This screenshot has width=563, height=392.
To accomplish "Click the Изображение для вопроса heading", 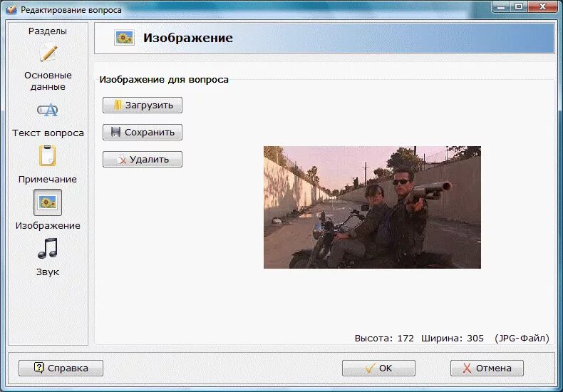I will [164, 79].
